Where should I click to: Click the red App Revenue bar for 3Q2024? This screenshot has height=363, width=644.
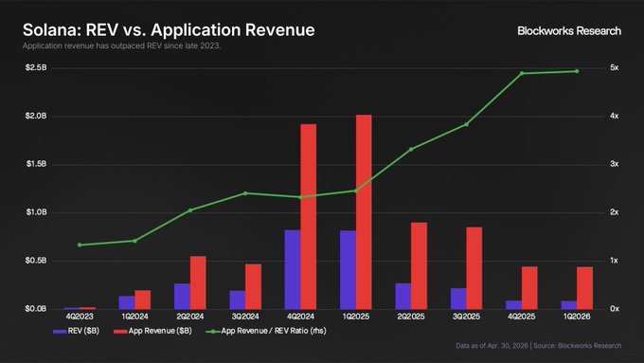click(x=254, y=286)
